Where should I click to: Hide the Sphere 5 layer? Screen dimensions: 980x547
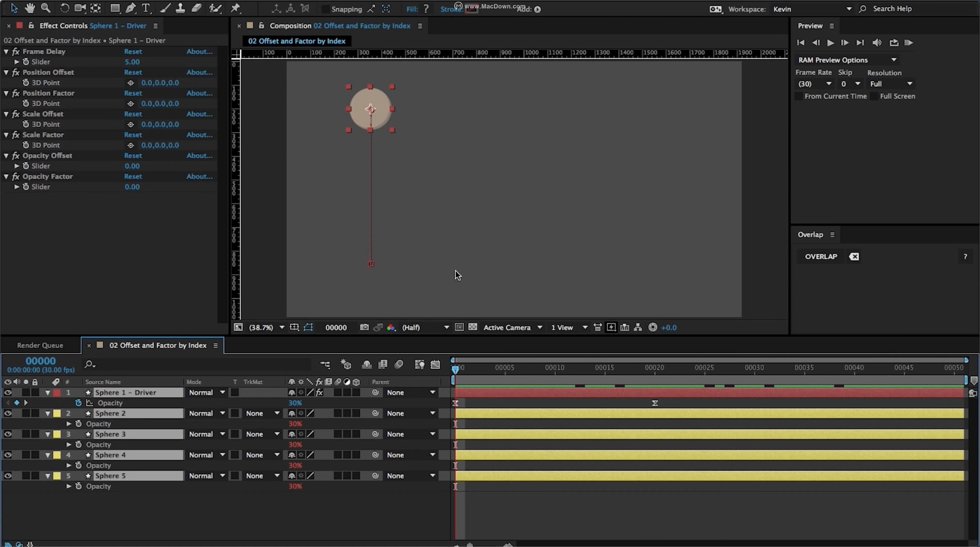(8, 476)
